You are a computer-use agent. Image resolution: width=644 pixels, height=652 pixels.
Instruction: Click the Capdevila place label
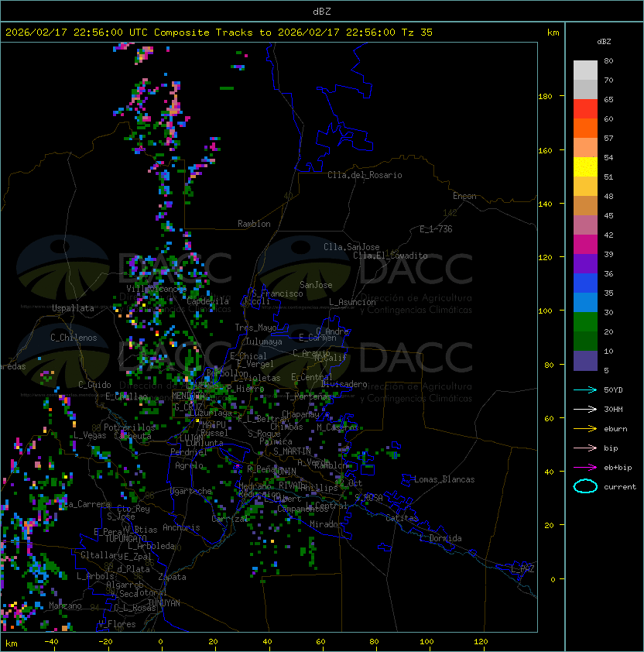[x=208, y=301]
